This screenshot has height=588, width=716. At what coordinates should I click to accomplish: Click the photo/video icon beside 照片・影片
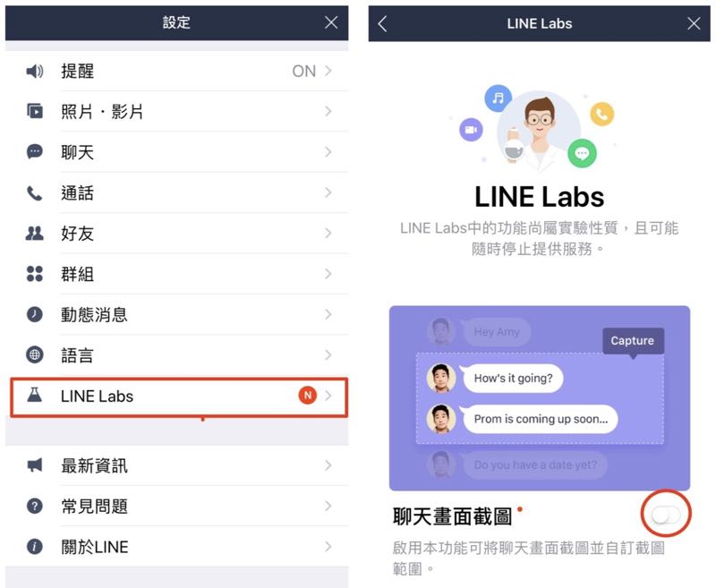pos(35,111)
